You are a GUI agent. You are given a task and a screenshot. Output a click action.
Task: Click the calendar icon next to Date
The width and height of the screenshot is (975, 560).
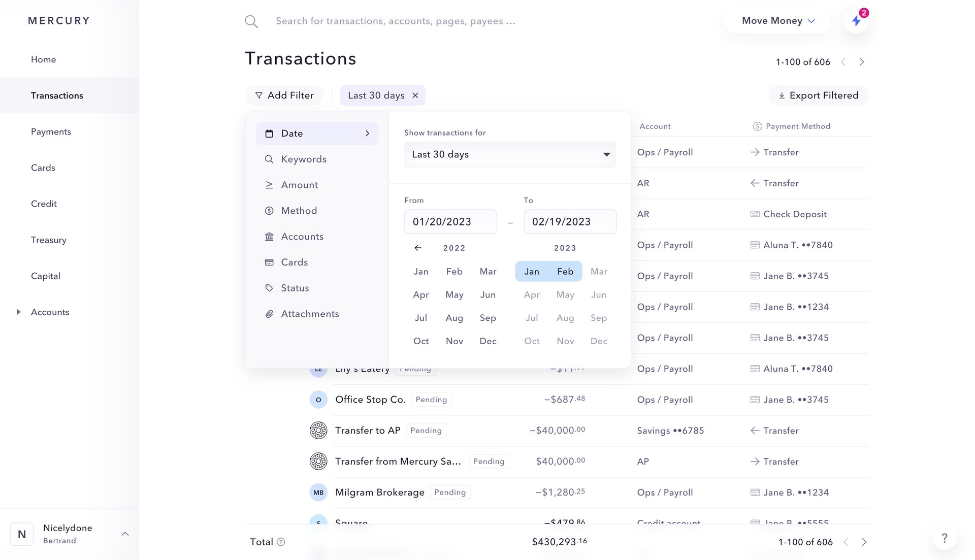[x=269, y=133]
